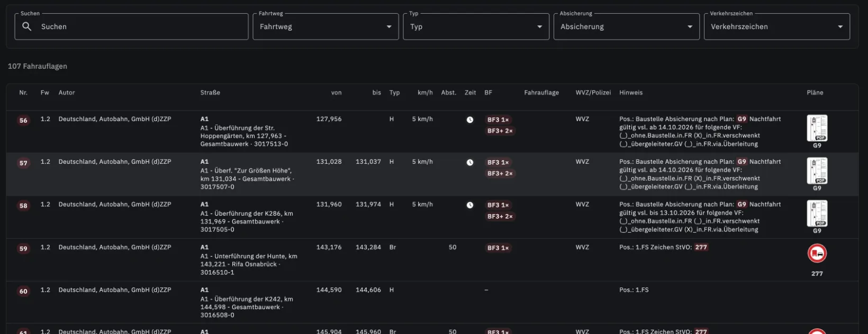This screenshot has height=334, width=868.
Task: Click the clock icon in row 58
Action: click(469, 206)
